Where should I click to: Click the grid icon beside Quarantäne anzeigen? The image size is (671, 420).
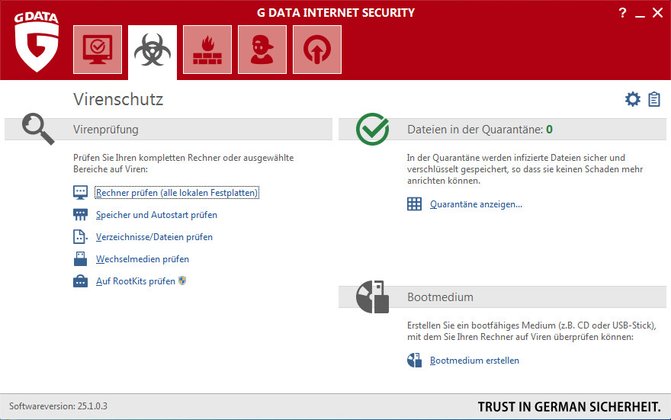click(414, 204)
